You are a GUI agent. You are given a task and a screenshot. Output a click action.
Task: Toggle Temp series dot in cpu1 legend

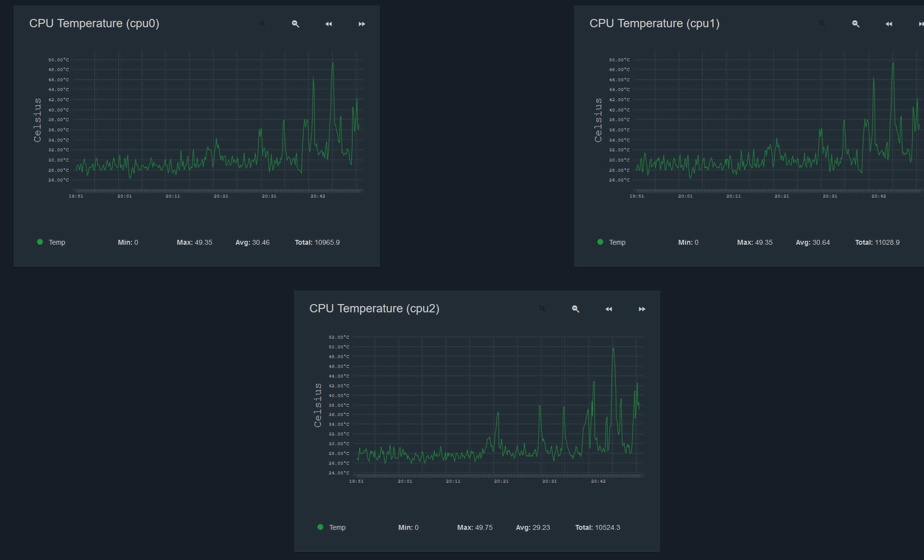pos(600,242)
